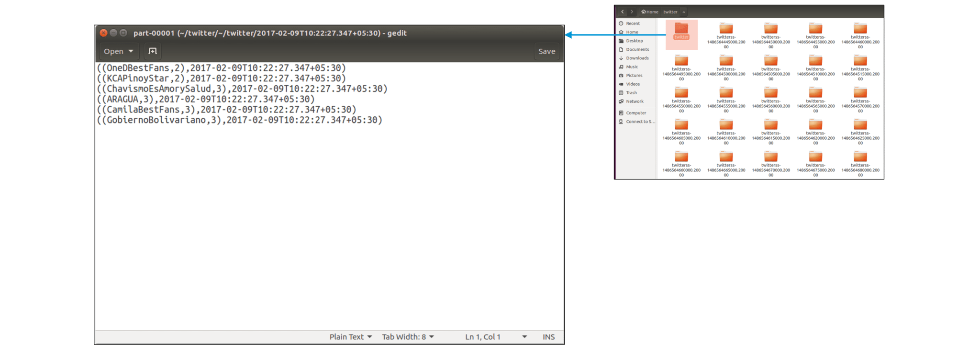Click Connect to Server in sidebar

pyautogui.click(x=640, y=122)
